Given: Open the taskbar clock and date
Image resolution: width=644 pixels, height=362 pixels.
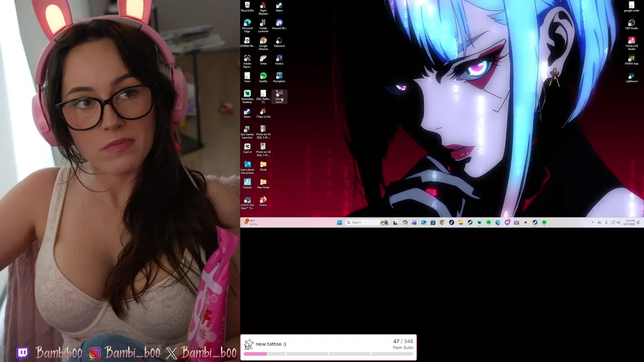Looking at the screenshot, I should click(x=630, y=222).
